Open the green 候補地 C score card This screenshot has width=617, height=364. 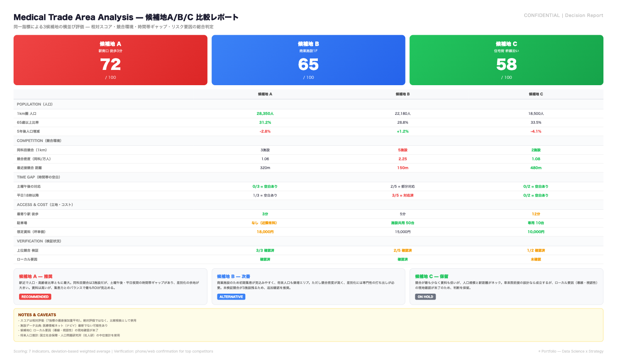click(x=506, y=60)
